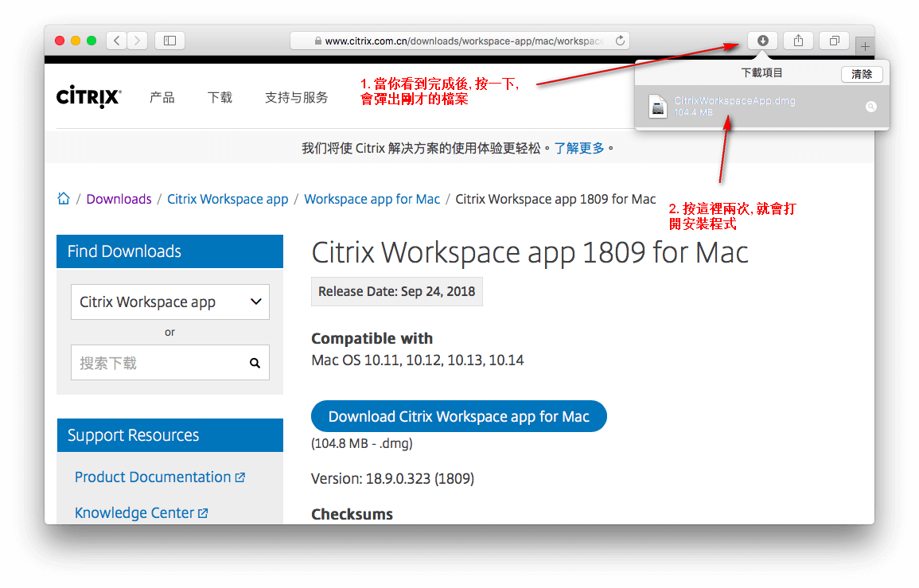Viewport: 919px width, 588px height.
Task: Click the Share toolbar icon
Action: (x=798, y=41)
